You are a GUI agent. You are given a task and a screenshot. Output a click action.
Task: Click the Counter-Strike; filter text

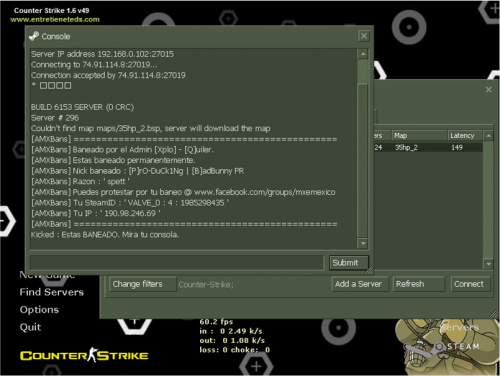tap(206, 285)
